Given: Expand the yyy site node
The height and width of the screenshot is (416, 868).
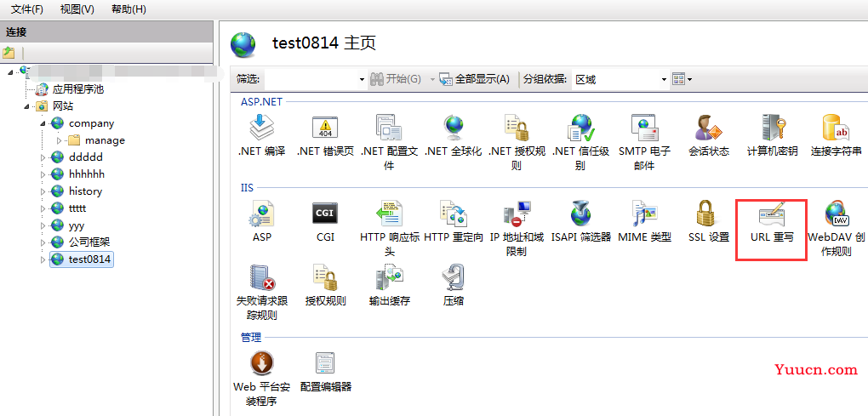Looking at the screenshot, I should [43, 225].
